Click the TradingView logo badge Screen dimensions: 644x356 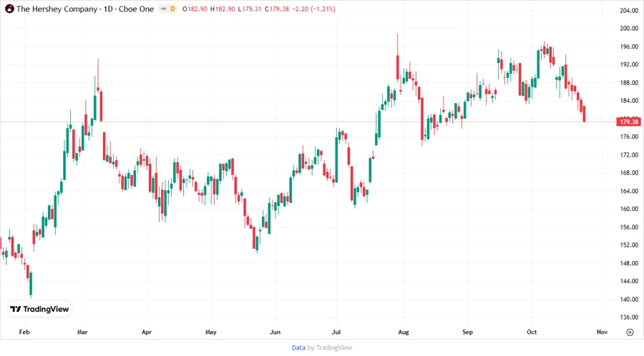point(39,309)
